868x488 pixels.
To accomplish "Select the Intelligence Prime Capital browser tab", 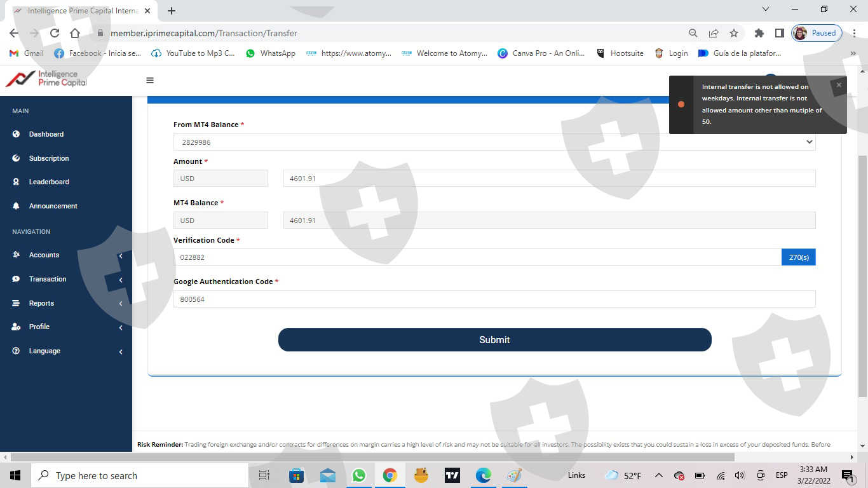I will 81,11.
